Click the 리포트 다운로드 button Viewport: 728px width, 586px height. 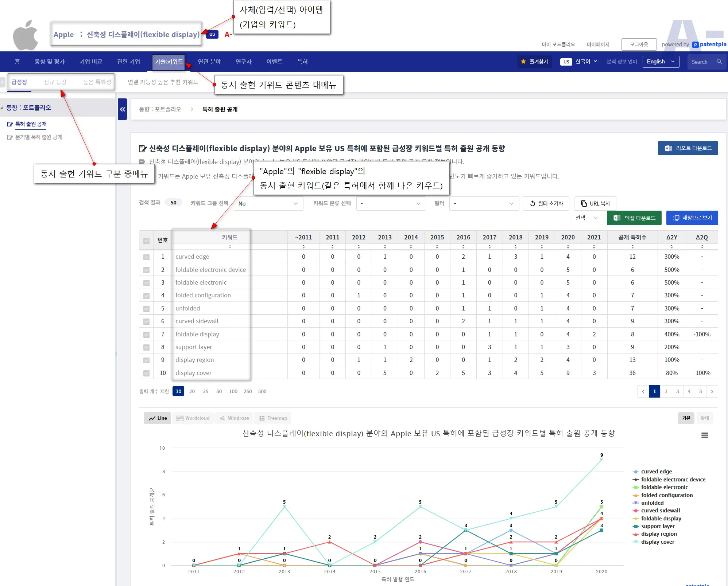click(688, 148)
